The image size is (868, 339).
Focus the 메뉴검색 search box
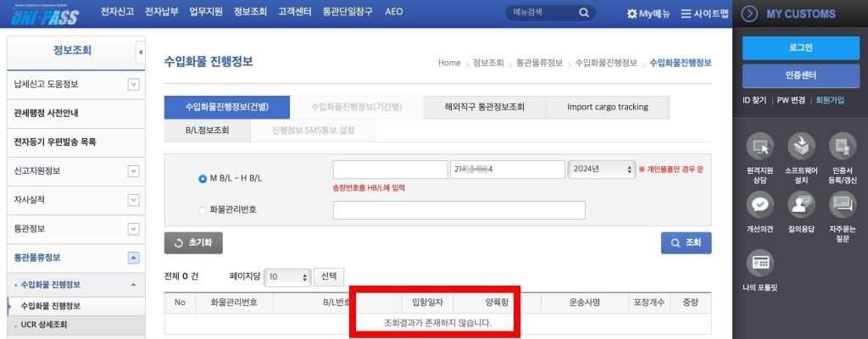pyautogui.click(x=542, y=13)
